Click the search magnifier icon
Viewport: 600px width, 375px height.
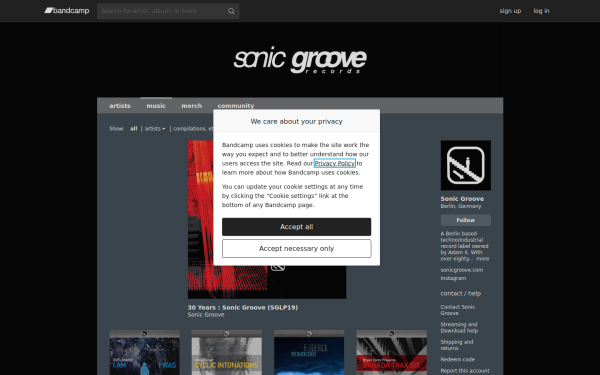(x=231, y=11)
